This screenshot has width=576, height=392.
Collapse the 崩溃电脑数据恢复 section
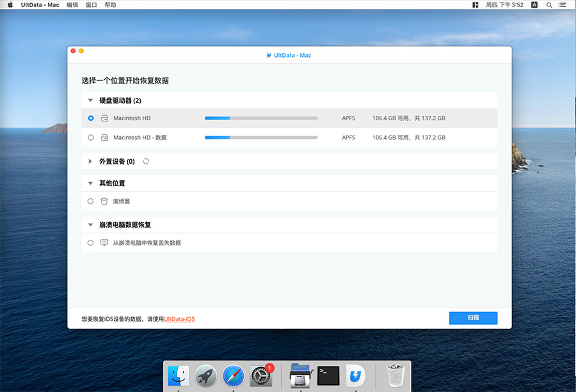[x=90, y=224]
